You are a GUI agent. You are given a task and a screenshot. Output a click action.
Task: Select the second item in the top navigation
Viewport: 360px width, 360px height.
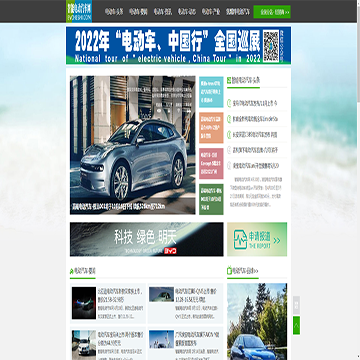pos(138,12)
